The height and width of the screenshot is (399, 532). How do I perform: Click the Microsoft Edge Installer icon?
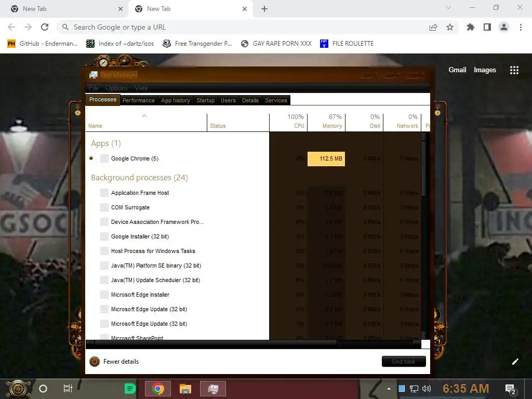coord(104,295)
